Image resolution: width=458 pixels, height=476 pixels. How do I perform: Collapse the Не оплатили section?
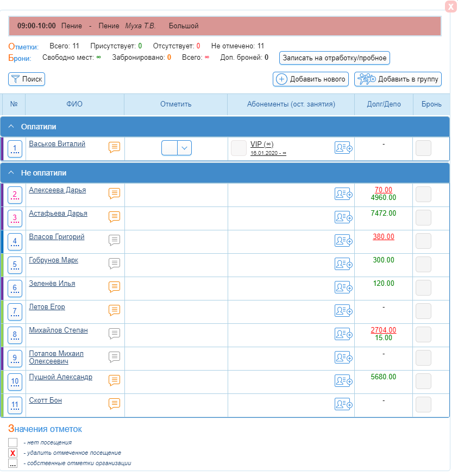click(11, 172)
